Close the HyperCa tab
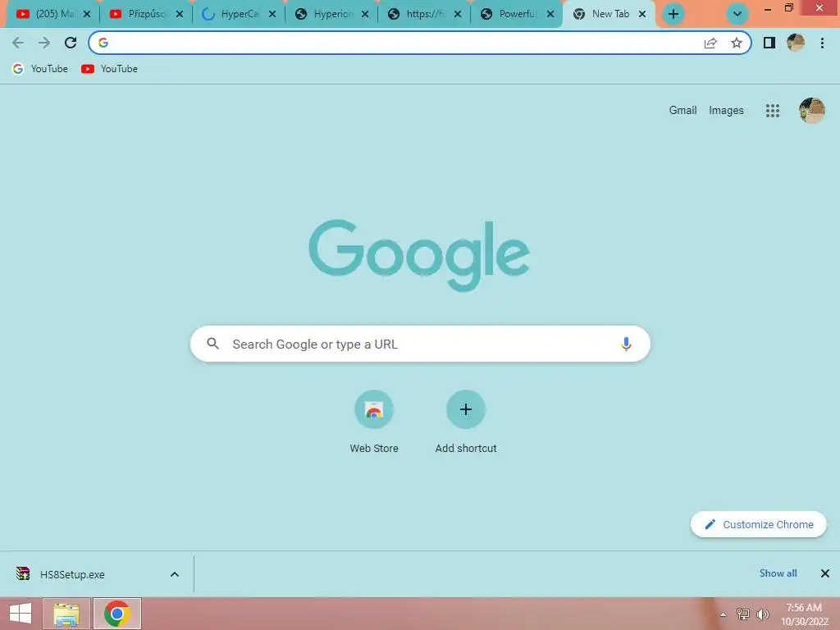The image size is (840, 630). pyautogui.click(x=272, y=14)
